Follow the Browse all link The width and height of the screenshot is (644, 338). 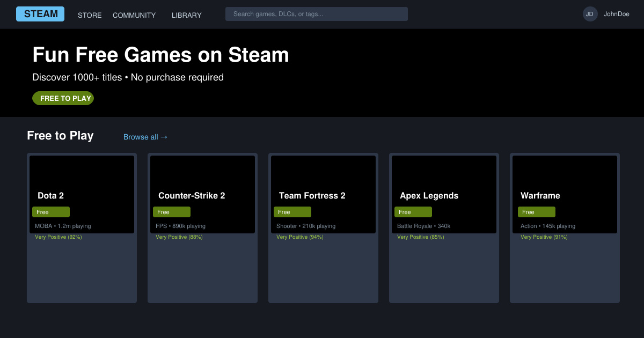point(145,137)
